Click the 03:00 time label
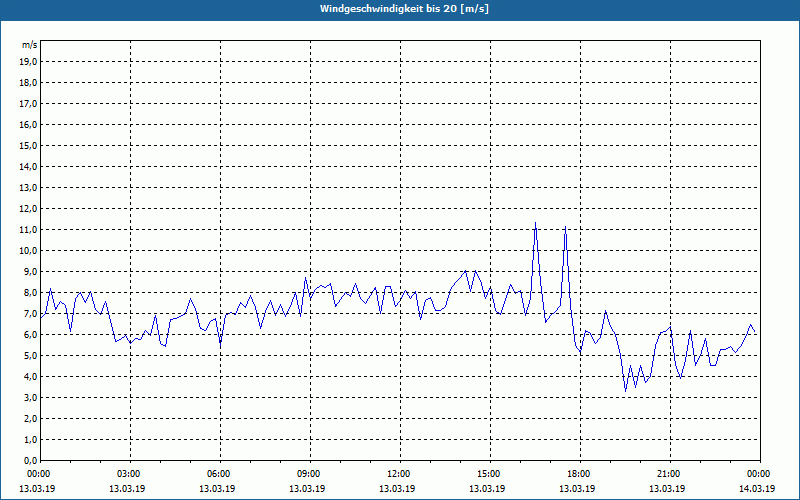Image resolution: width=800 pixels, height=500 pixels. click(x=130, y=474)
